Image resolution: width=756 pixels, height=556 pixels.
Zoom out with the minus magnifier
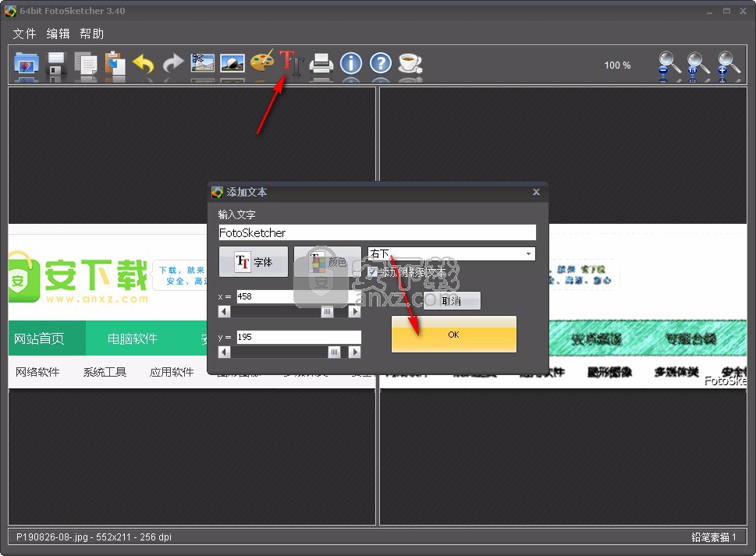[669, 64]
